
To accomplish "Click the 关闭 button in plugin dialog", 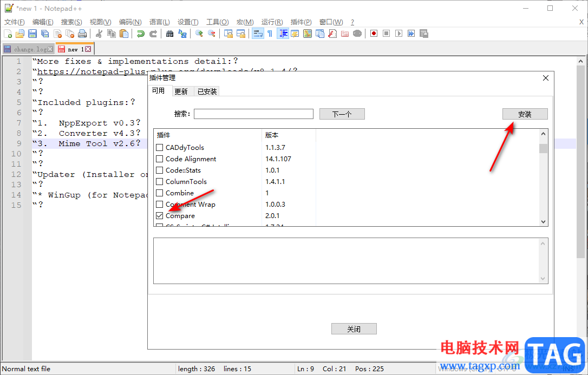I will (x=354, y=329).
